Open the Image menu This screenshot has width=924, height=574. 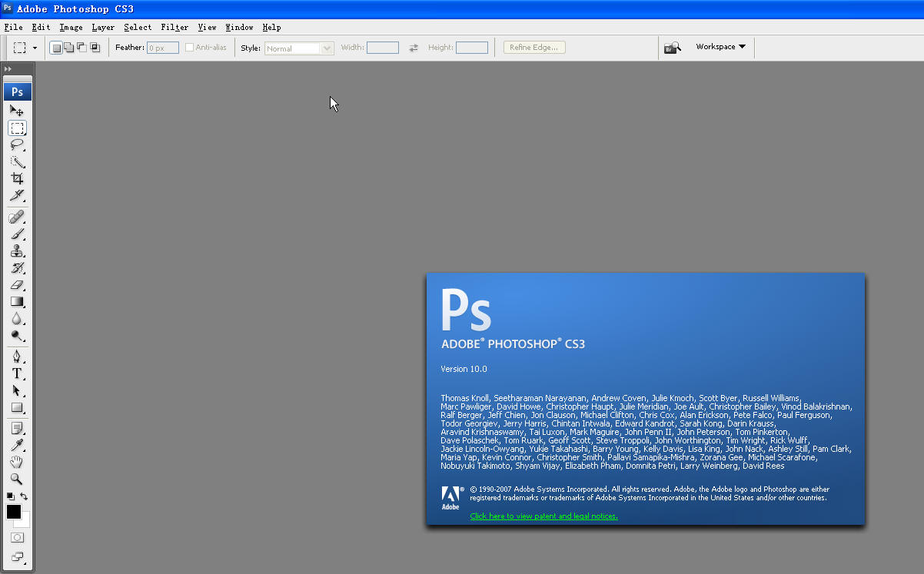(x=71, y=28)
